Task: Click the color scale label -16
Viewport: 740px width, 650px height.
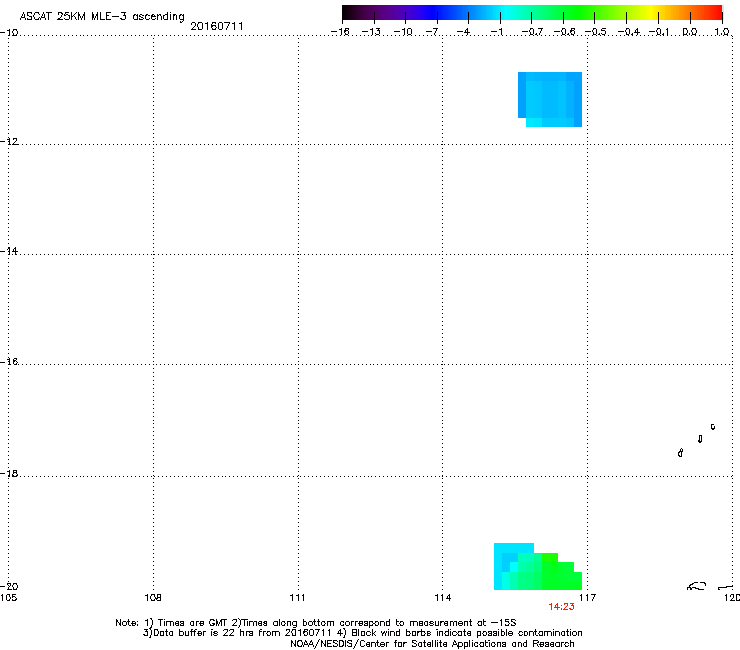Action: pos(340,32)
